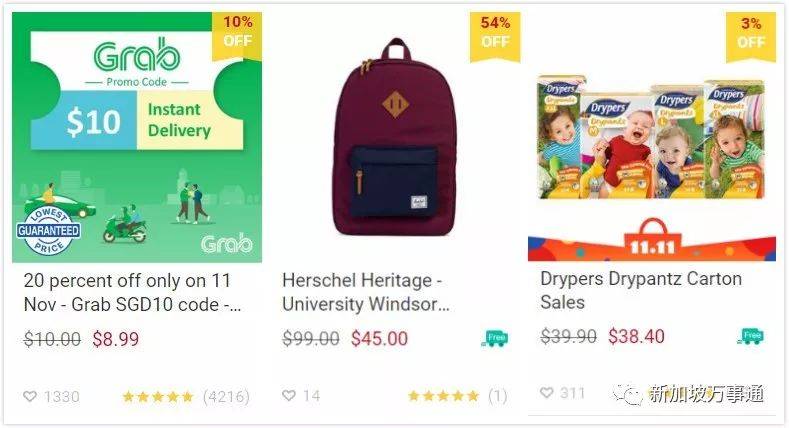The height and width of the screenshot is (428, 789).
Task: Click the 11.11 sale banner
Action: point(652,240)
